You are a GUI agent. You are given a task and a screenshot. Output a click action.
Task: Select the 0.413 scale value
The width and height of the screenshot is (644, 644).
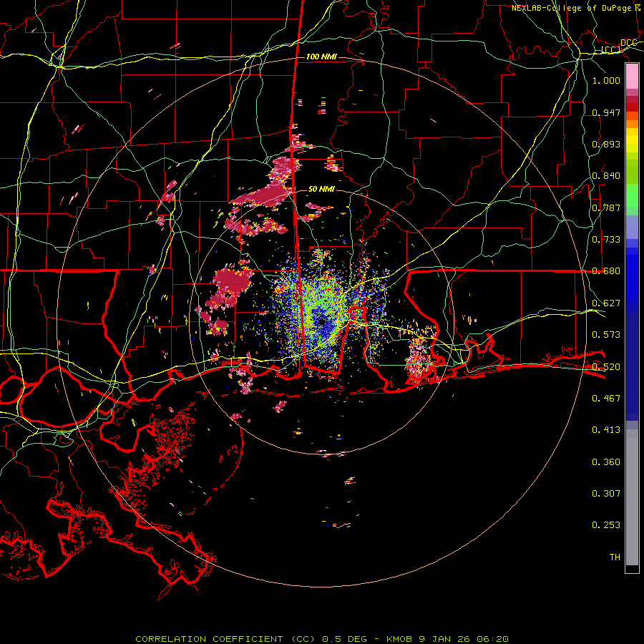(606, 430)
